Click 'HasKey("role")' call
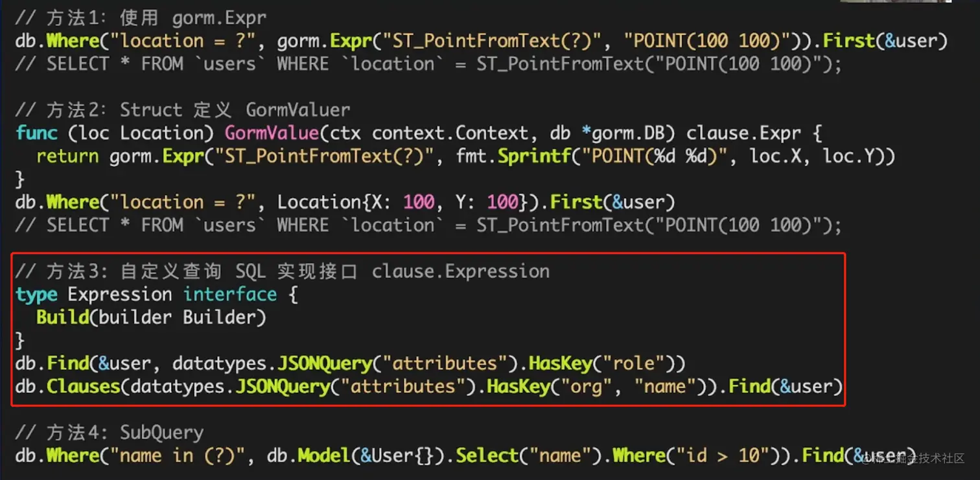 (601, 363)
